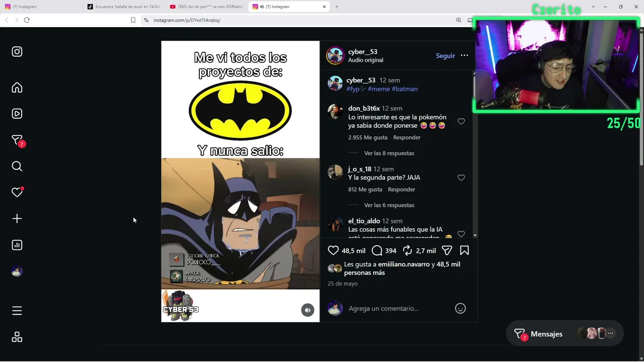
Task: Open the #fyp hashtag link
Action: tap(356, 89)
